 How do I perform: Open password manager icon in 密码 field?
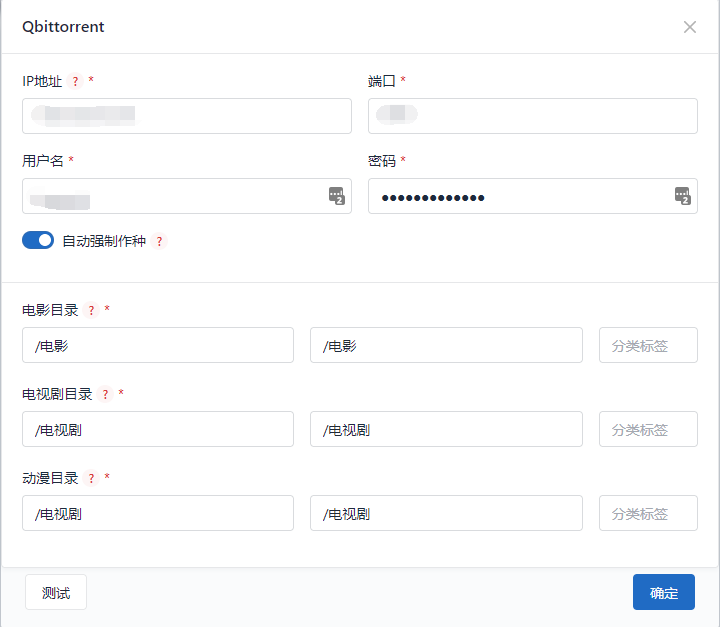(x=682, y=196)
